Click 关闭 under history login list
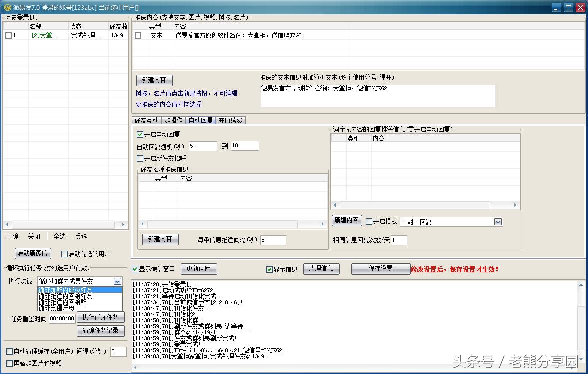The height and width of the screenshot is (374, 588). pyautogui.click(x=34, y=236)
